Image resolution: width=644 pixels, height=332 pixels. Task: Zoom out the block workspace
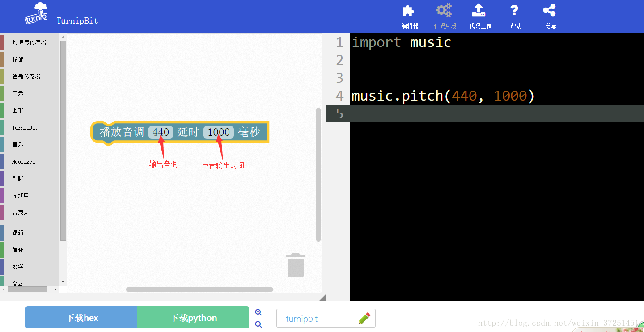tap(258, 324)
